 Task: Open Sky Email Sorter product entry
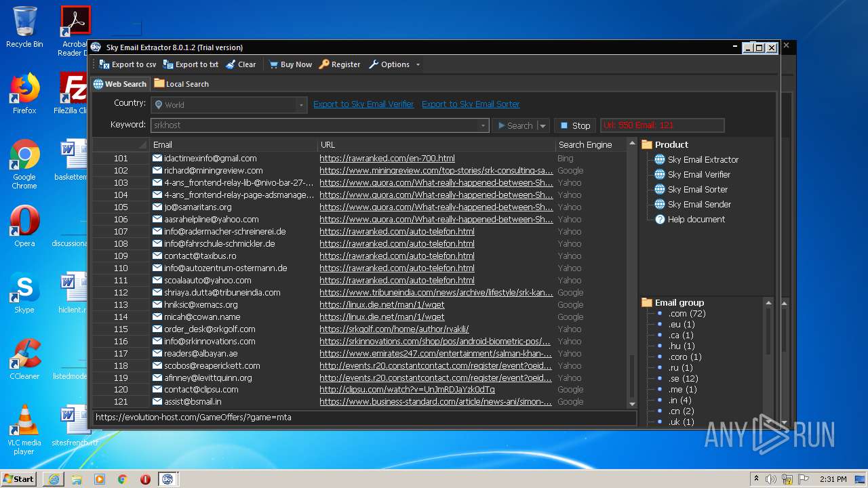(x=690, y=190)
